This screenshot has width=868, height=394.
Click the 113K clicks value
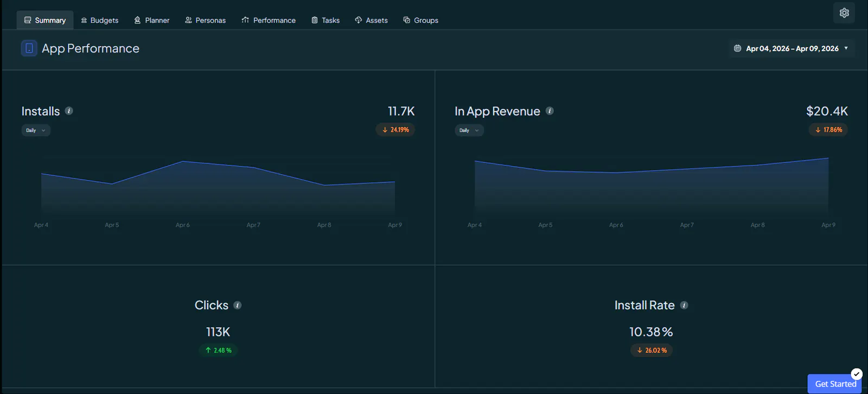click(x=218, y=332)
